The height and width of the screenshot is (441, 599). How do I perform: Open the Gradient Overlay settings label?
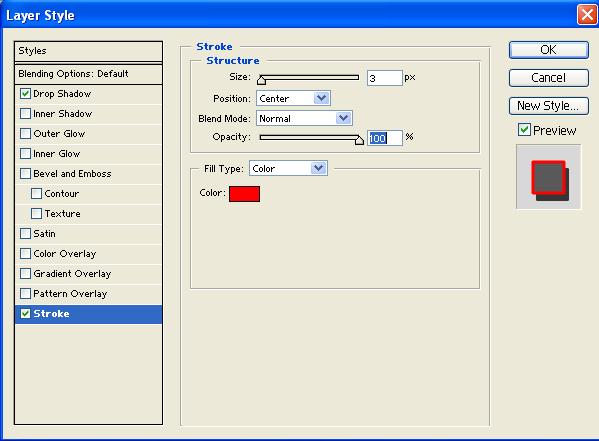point(72,274)
